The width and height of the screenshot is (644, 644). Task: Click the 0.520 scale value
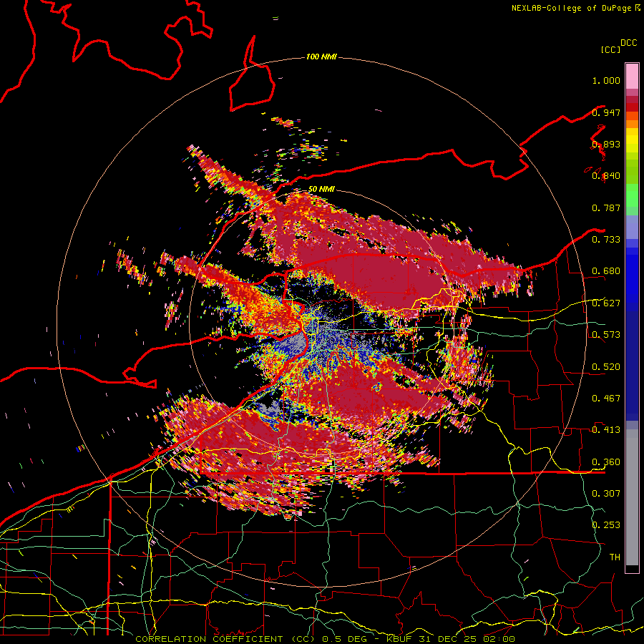coord(606,367)
